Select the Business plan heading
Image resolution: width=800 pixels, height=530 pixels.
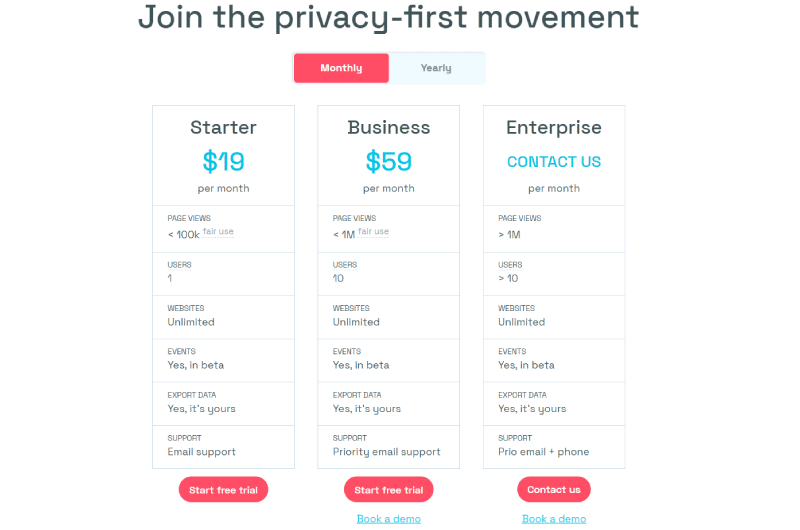click(x=389, y=128)
